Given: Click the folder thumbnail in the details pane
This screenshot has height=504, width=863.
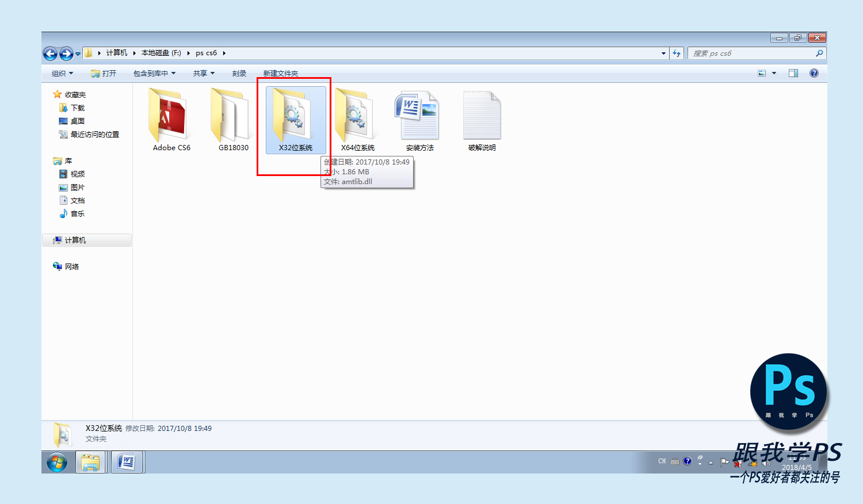Looking at the screenshot, I should point(62,434).
